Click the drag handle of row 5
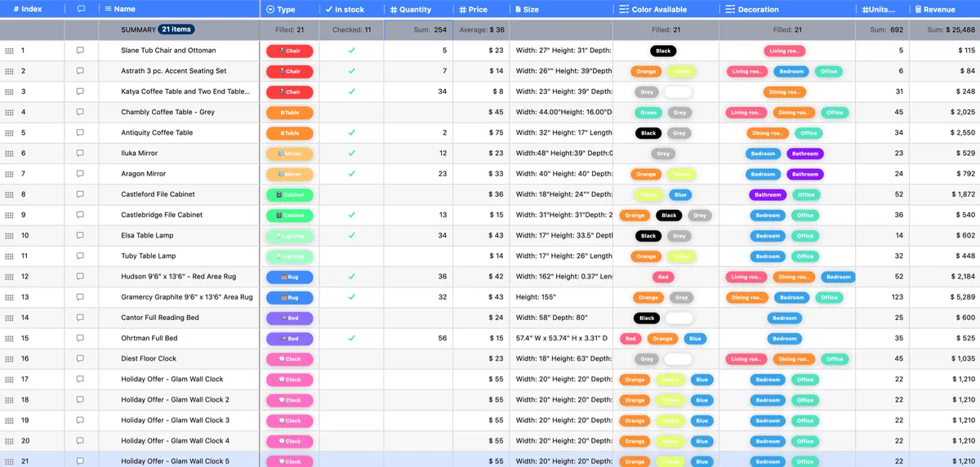 point(9,133)
